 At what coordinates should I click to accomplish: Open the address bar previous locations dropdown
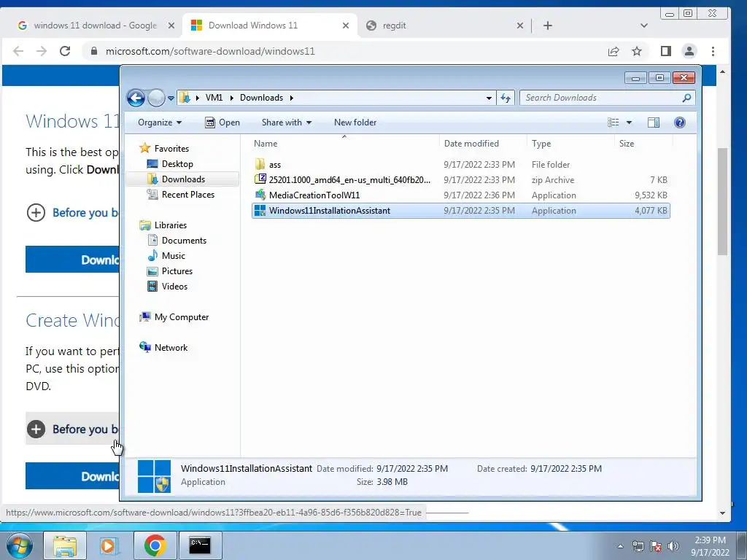(x=489, y=98)
